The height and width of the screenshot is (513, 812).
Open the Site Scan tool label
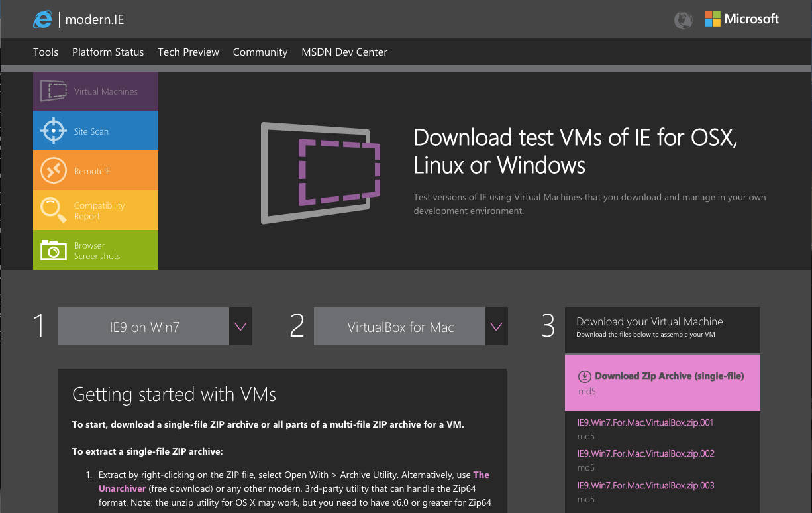pyautogui.click(x=91, y=131)
